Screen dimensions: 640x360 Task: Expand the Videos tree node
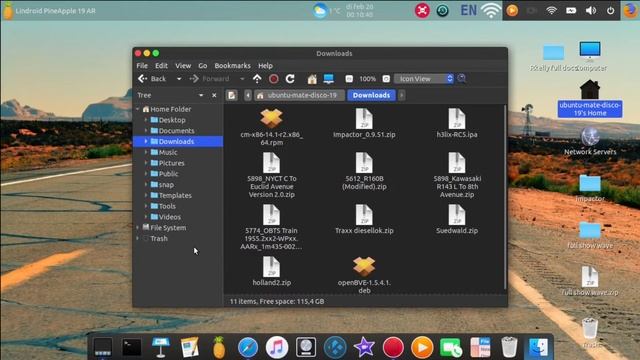point(146,217)
